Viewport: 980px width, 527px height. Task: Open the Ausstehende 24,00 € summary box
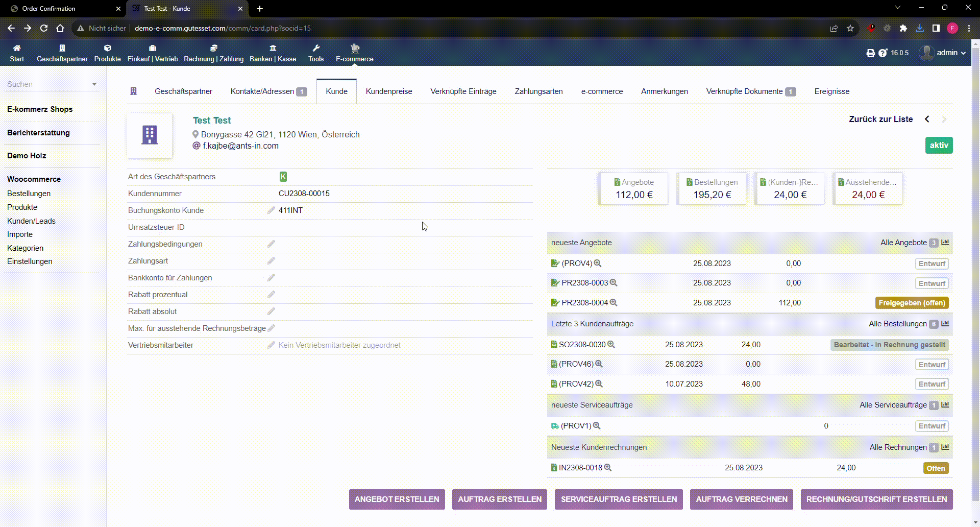tap(868, 189)
